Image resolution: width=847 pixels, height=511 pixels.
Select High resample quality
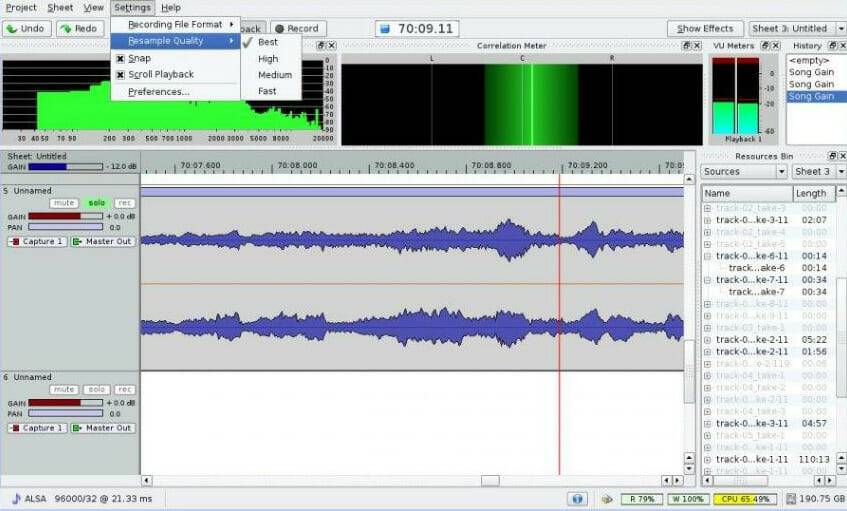coord(268,58)
